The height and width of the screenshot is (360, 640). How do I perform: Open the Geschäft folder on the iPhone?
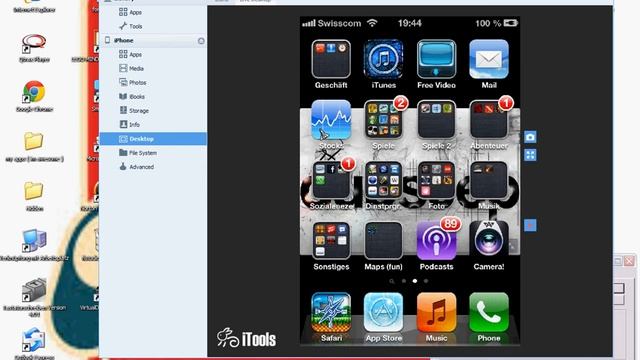(x=331, y=59)
